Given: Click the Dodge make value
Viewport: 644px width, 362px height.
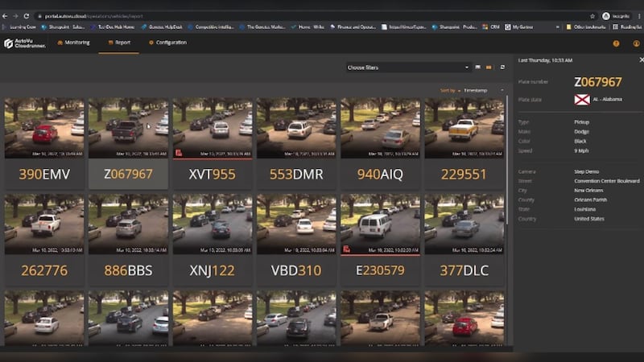Looking at the screenshot, I should [x=581, y=131].
